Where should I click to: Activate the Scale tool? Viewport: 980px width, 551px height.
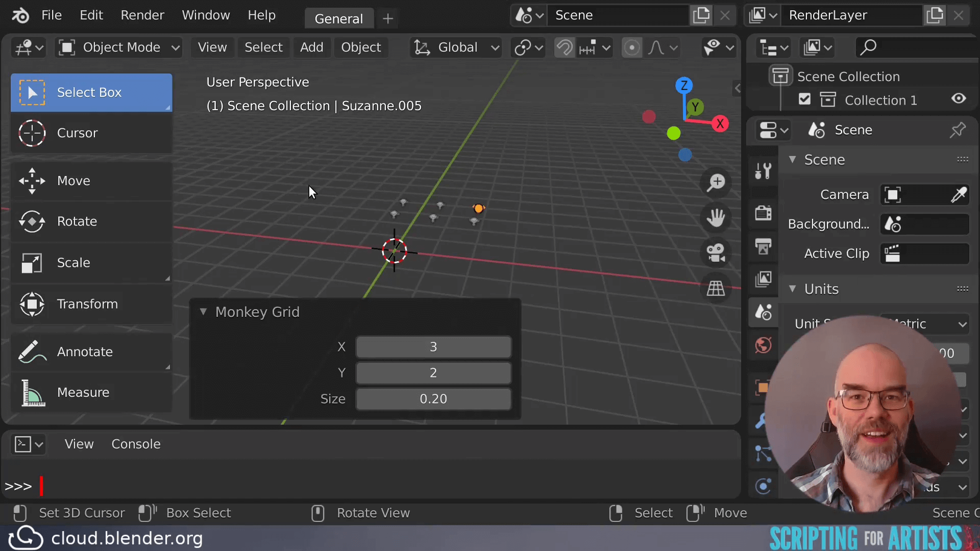coord(91,263)
